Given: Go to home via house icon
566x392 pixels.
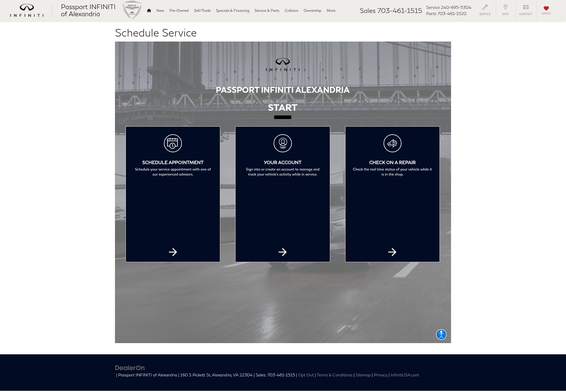Looking at the screenshot, I should 149,11.
